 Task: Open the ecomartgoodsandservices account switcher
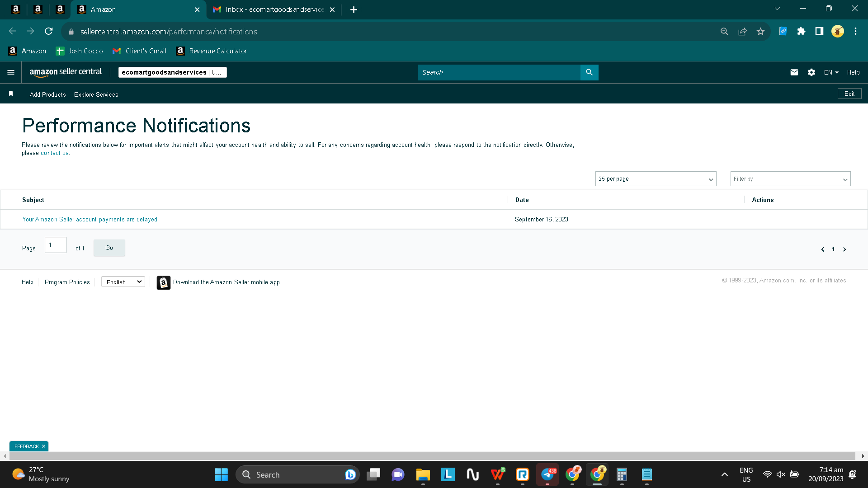tap(172, 72)
